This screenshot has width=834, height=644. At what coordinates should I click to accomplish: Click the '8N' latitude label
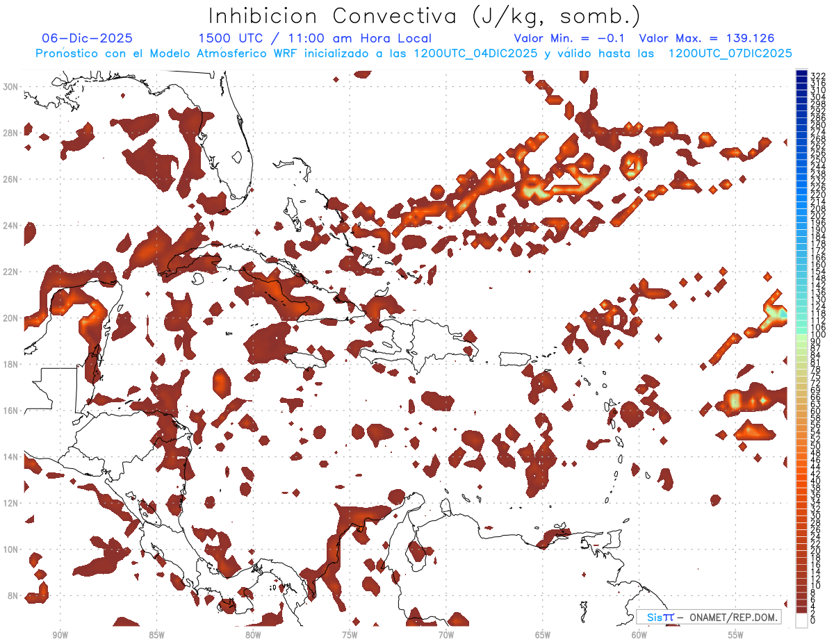tap(13, 595)
